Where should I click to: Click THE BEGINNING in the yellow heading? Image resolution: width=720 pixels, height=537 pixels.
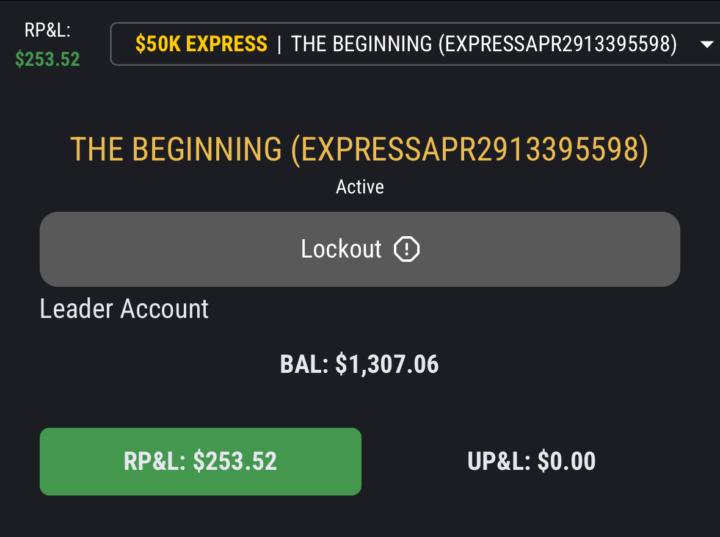(176, 150)
